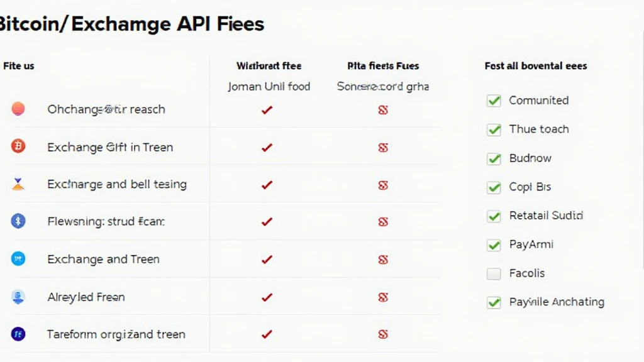Open the Exchange and bell tesing row label
This screenshot has width=644, height=362.
click(117, 184)
